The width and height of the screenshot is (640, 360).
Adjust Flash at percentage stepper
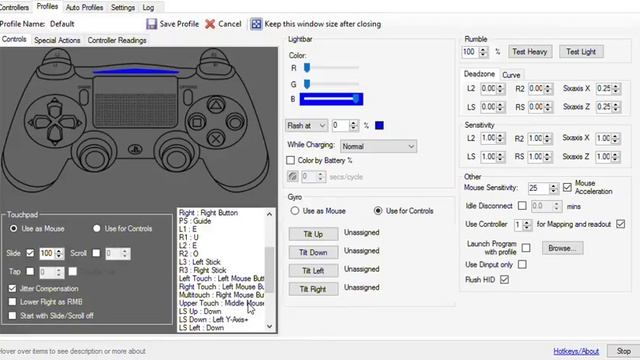[x=353, y=126]
